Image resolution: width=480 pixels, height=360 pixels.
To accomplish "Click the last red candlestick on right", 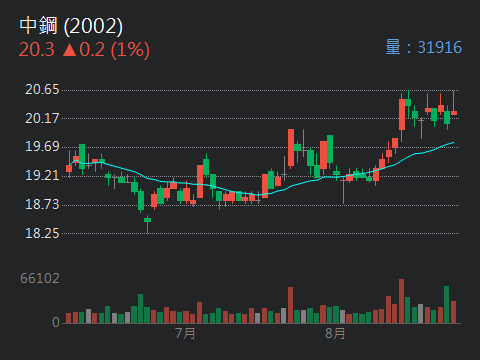I will click(454, 103).
